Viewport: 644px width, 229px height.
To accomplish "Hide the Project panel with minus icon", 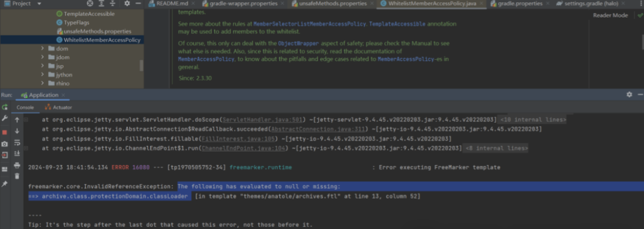I will click(139, 3).
